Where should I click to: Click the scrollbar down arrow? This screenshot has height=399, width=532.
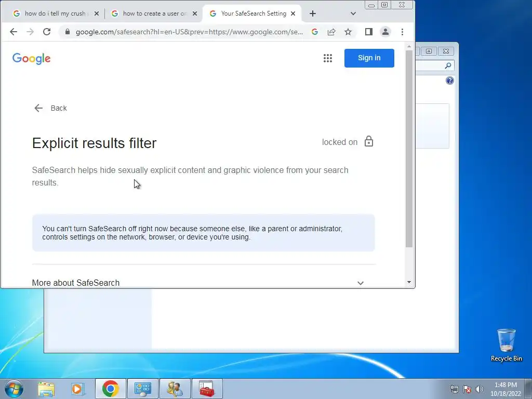point(409,282)
